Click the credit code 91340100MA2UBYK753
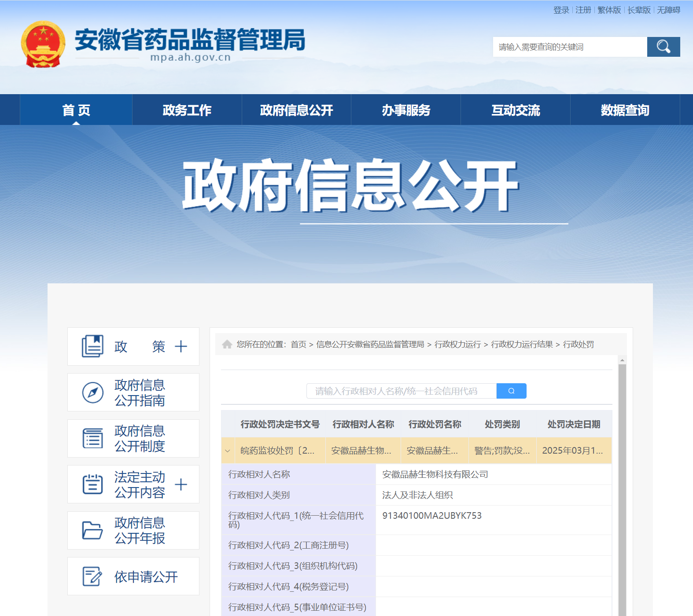The image size is (693, 616). tap(432, 516)
